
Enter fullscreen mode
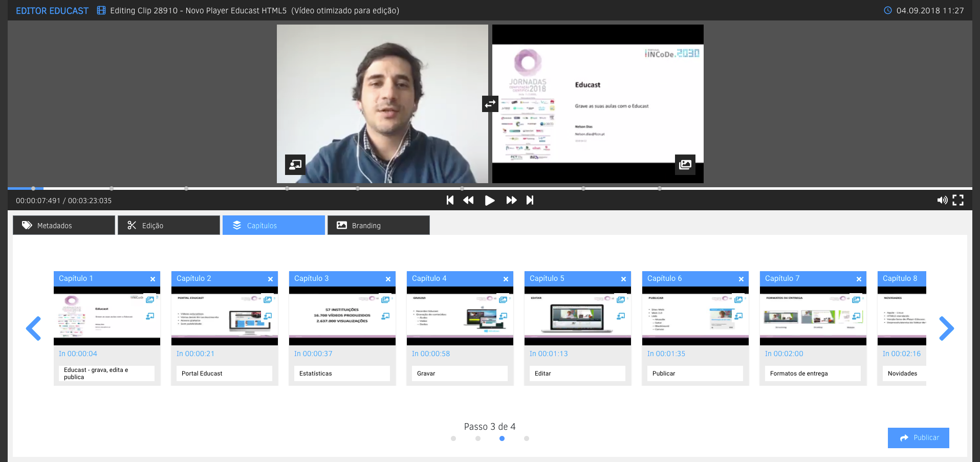coord(958,200)
